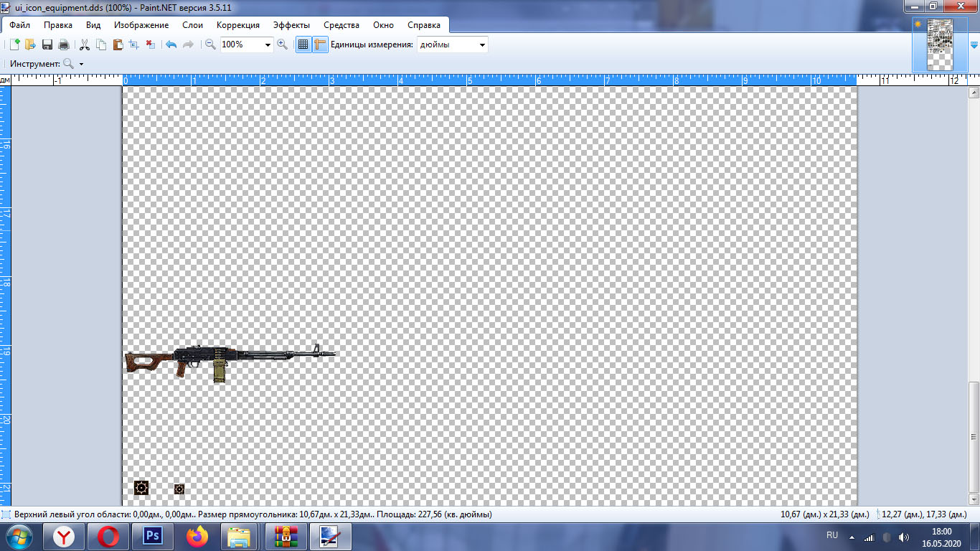Click the Zoom in magnifier icon
Image resolution: width=980 pixels, height=551 pixels.
pyautogui.click(x=282, y=44)
